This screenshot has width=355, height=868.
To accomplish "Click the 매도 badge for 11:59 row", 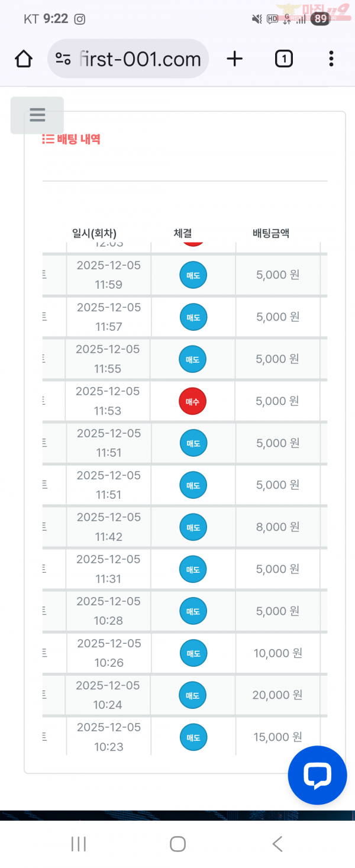I will [193, 275].
